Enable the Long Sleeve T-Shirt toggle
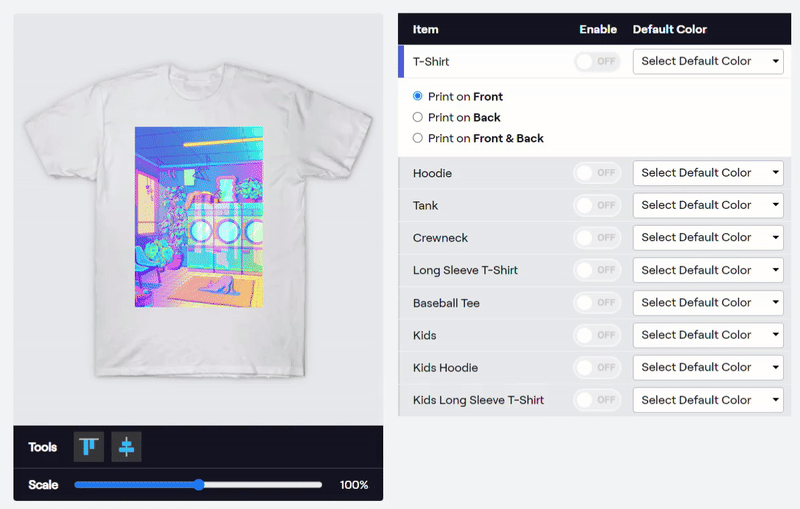This screenshot has height=509, width=800. [597, 270]
